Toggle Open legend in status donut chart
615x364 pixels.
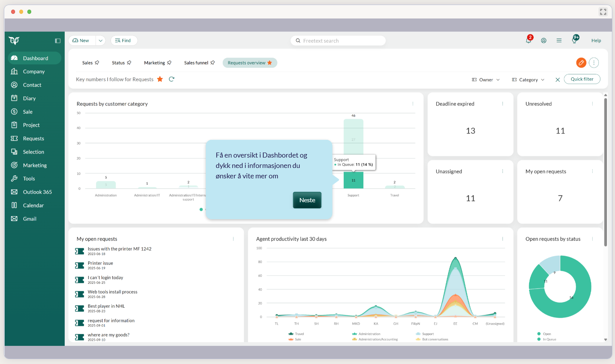click(544, 334)
